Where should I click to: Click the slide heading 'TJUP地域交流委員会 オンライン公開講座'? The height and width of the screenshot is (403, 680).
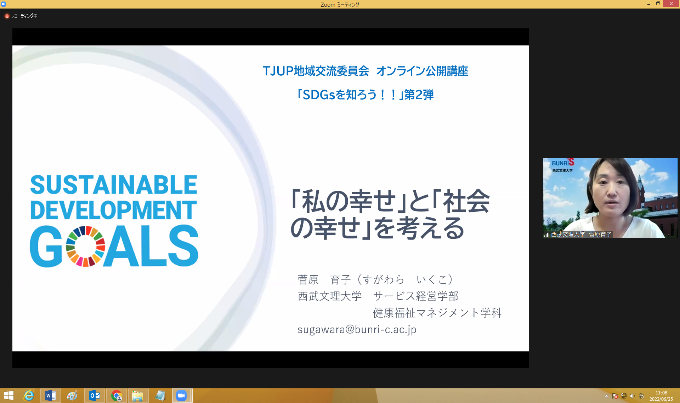(365, 71)
